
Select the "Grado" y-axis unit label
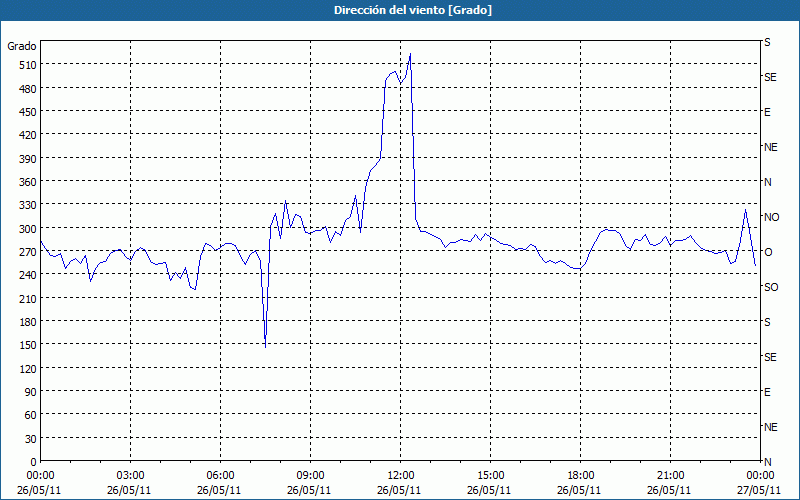(22, 46)
